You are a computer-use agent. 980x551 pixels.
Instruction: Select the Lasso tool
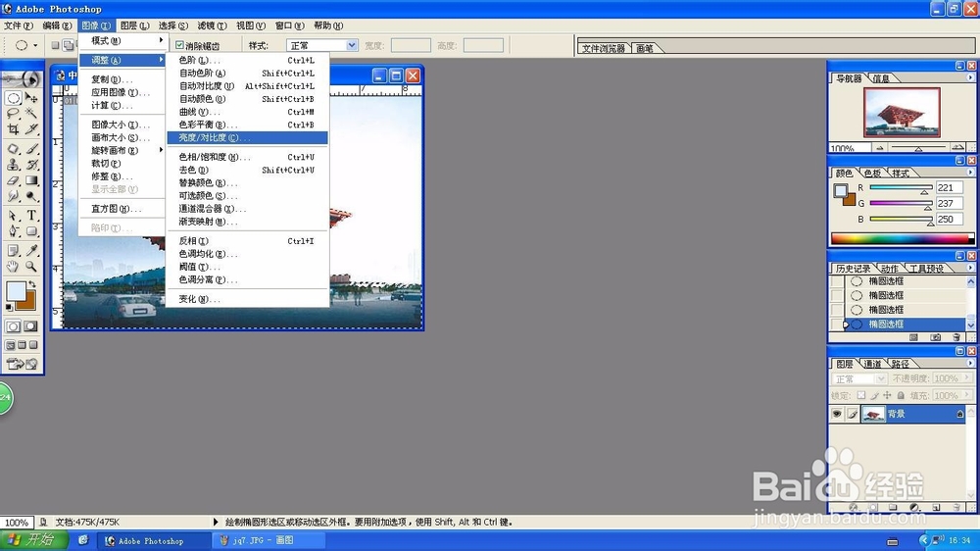[13, 114]
